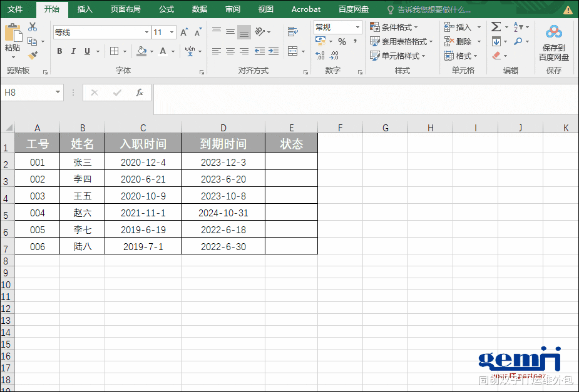This screenshot has width=579, height=392.
Task: Click the percent style % icon
Action: coord(342,41)
